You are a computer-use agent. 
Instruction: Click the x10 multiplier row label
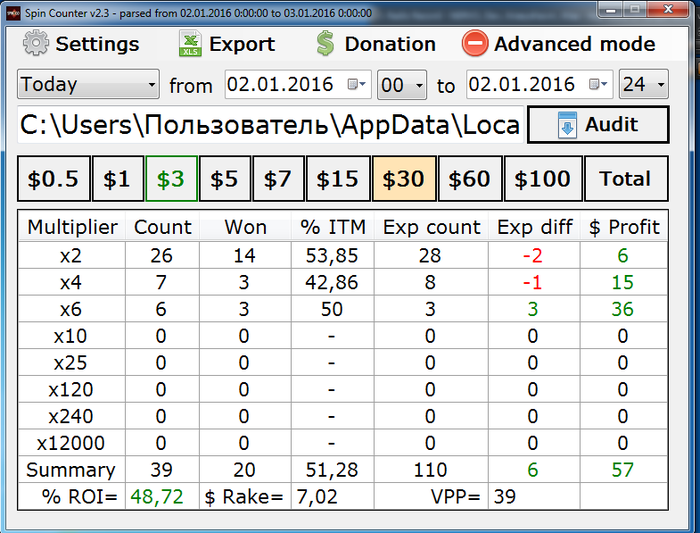pyautogui.click(x=71, y=336)
